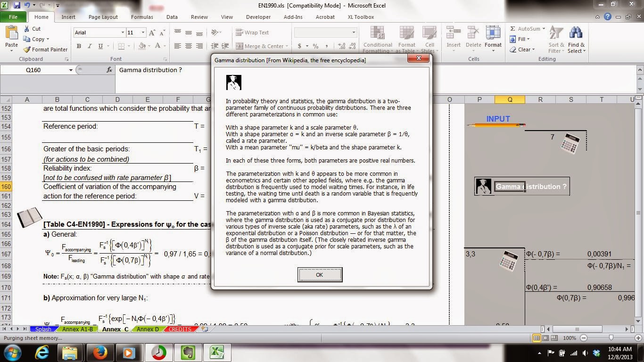Click the Wrap Text button
The width and height of the screenshot is (644, 362).
point(252,33)
